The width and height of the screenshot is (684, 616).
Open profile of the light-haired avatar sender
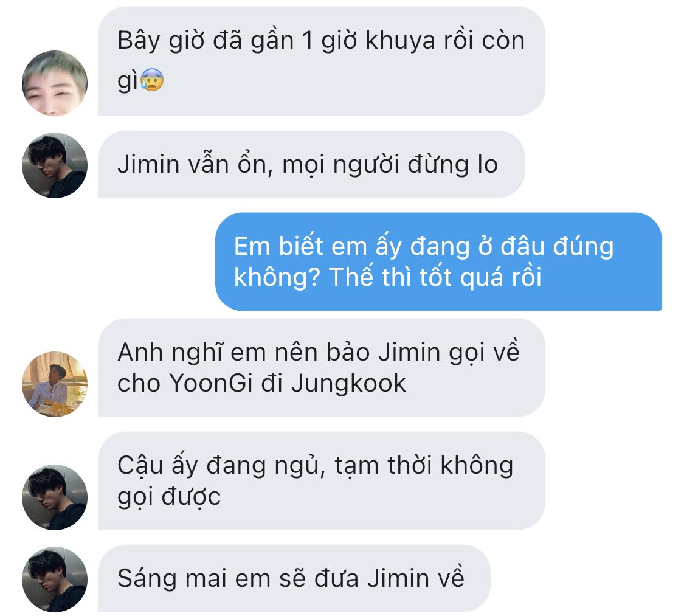(55, 83)
